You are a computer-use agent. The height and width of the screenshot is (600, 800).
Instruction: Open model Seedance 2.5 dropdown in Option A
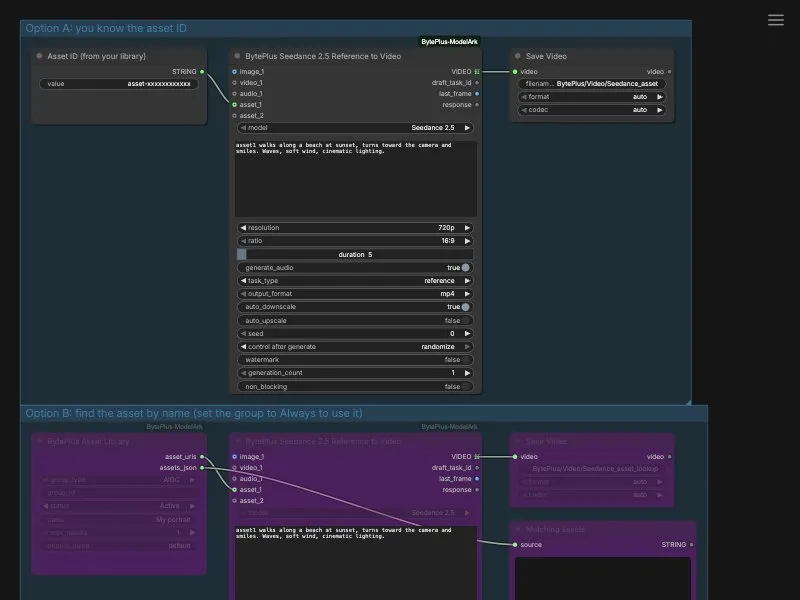355,128
